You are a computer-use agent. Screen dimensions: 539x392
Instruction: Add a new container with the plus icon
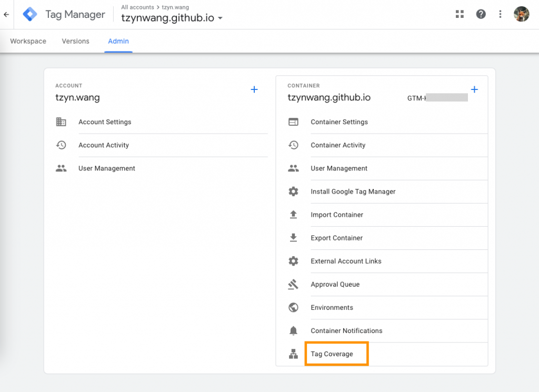(474, 89)
